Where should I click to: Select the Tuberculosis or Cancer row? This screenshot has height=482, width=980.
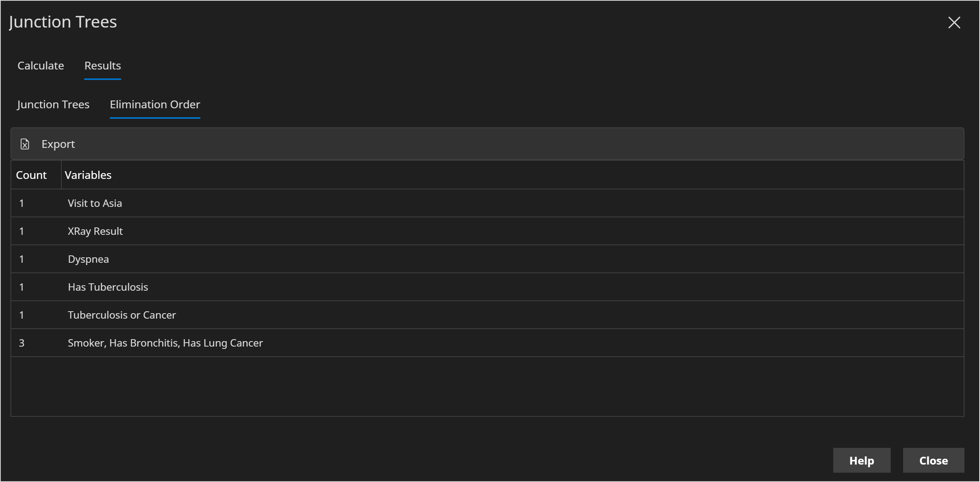point(122,315)
